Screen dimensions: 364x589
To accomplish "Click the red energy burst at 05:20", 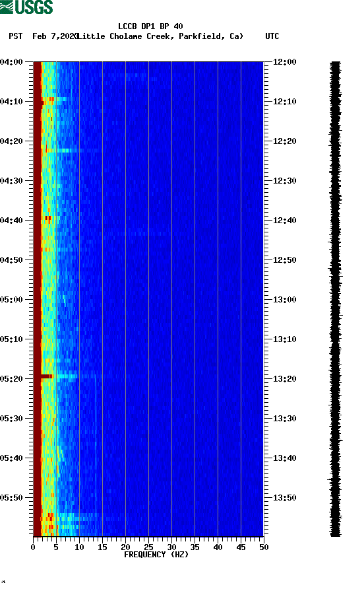I will pyautogui.click(x=47, y=376).
